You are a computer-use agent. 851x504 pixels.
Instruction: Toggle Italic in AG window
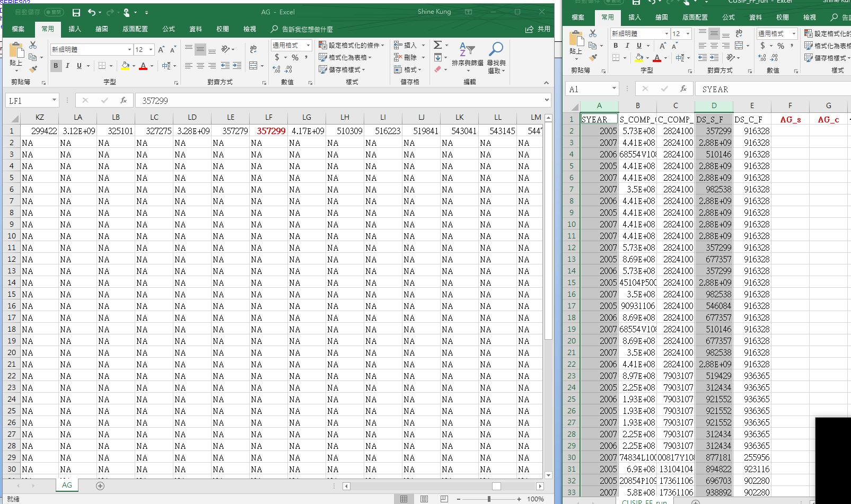point(67,66)
